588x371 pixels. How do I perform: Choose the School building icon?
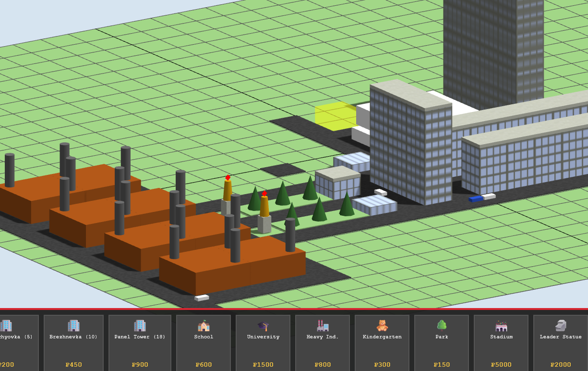(x=204, y=326)
